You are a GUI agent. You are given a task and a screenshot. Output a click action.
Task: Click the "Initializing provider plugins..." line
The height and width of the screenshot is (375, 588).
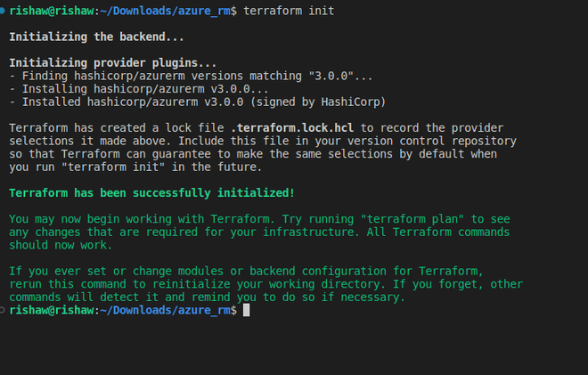coord(113,63)
